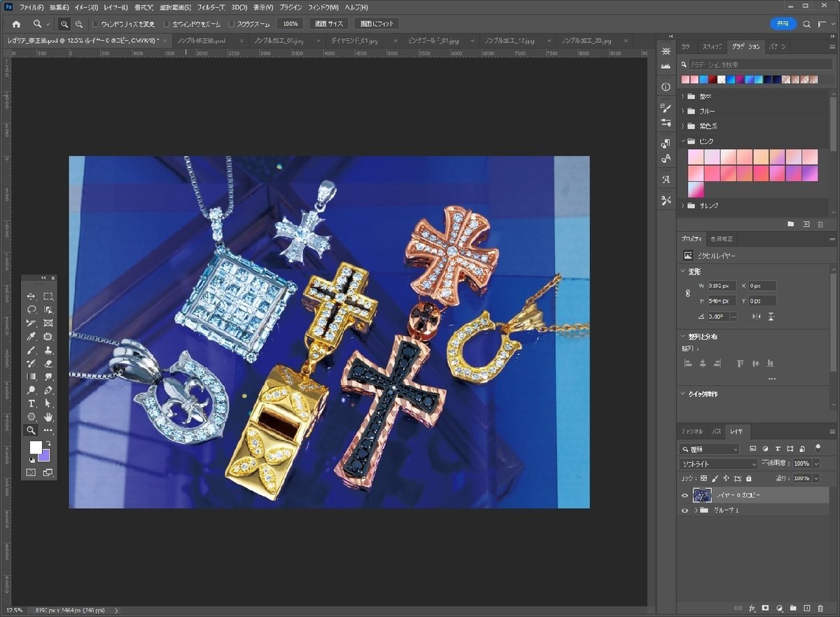Select the Rectangular Marquee tool

coord(48,296)
